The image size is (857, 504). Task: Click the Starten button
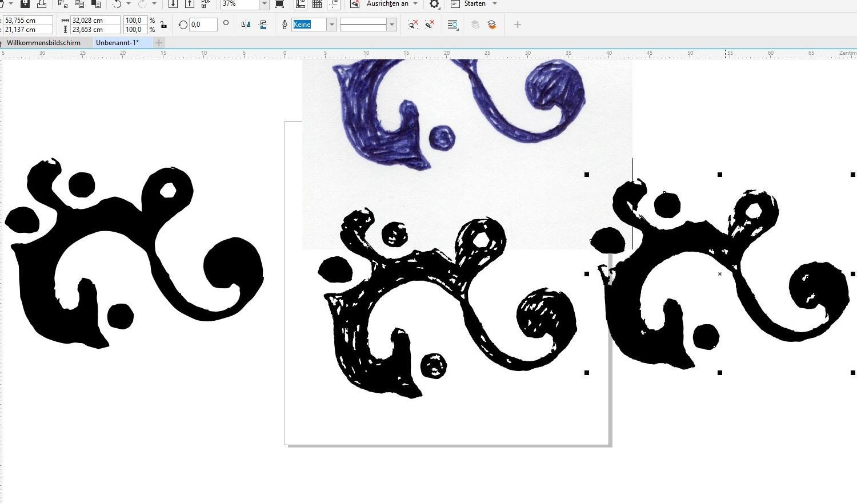point(474,4)
